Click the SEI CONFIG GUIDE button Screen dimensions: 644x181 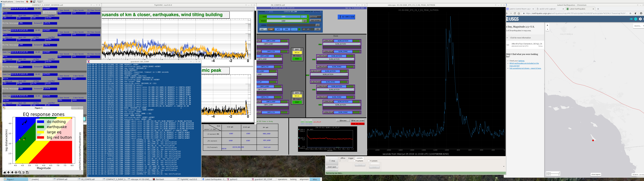tap(347, 17)
